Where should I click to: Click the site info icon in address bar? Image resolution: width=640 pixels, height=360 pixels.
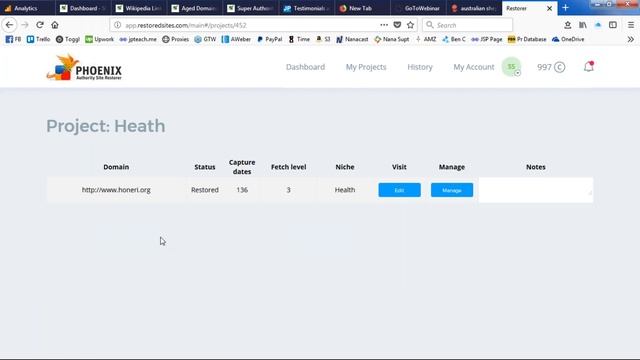[x=117, y=25]
